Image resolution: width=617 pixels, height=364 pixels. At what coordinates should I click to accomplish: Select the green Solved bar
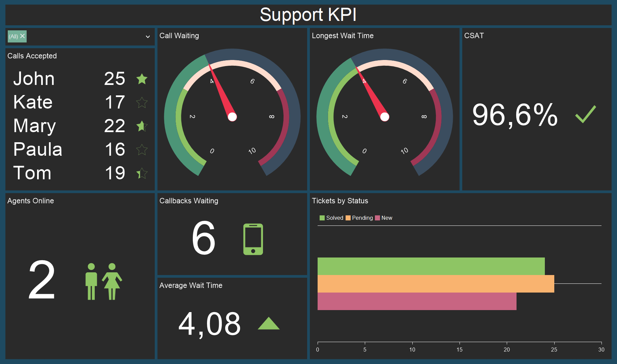click(431, 266)
